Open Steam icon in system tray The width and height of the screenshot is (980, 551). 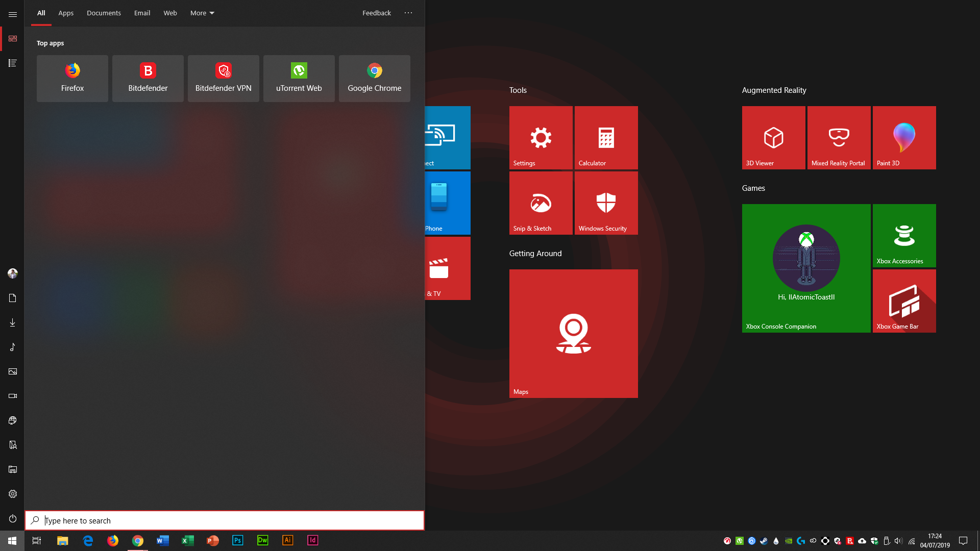click(764, 541)
